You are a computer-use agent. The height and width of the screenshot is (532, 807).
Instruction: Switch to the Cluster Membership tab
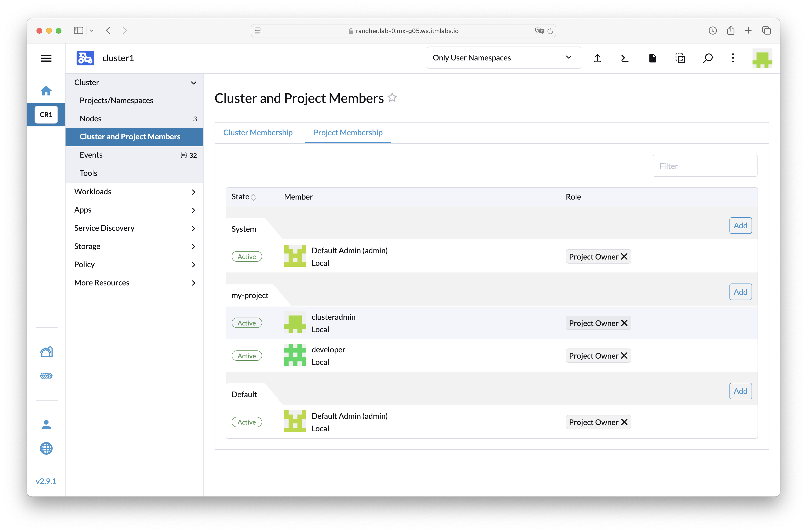tap(258, 132)
